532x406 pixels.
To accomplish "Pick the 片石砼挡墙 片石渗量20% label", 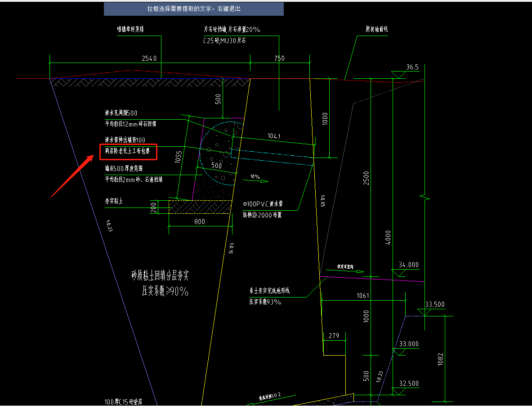I will (x=232, y=30).
